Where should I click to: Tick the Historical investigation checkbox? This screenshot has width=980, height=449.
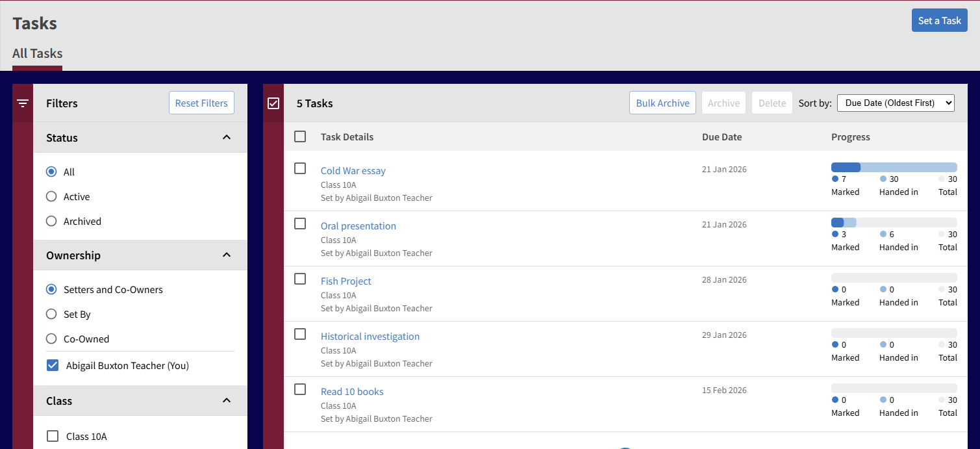point(300,334)
